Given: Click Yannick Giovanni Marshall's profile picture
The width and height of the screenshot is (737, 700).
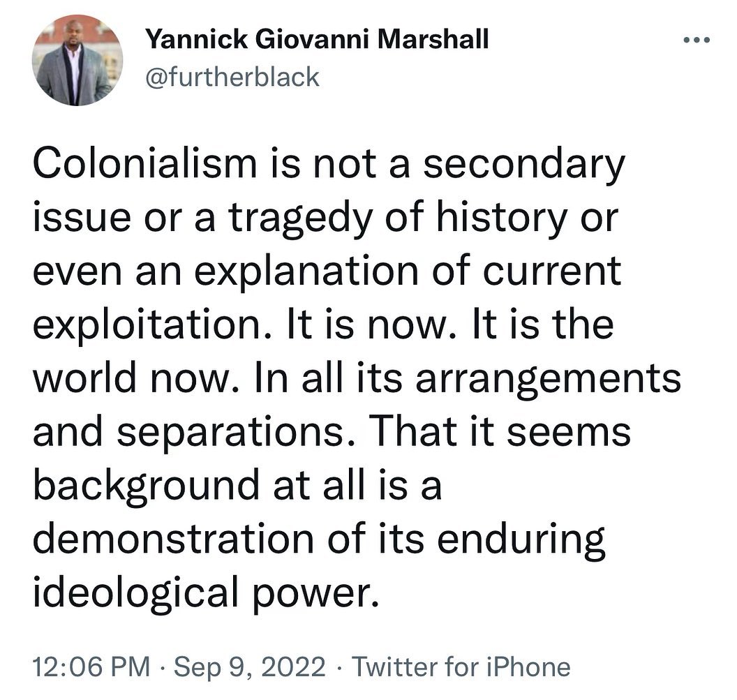Looking at the screenshot, I should [77, 60].
